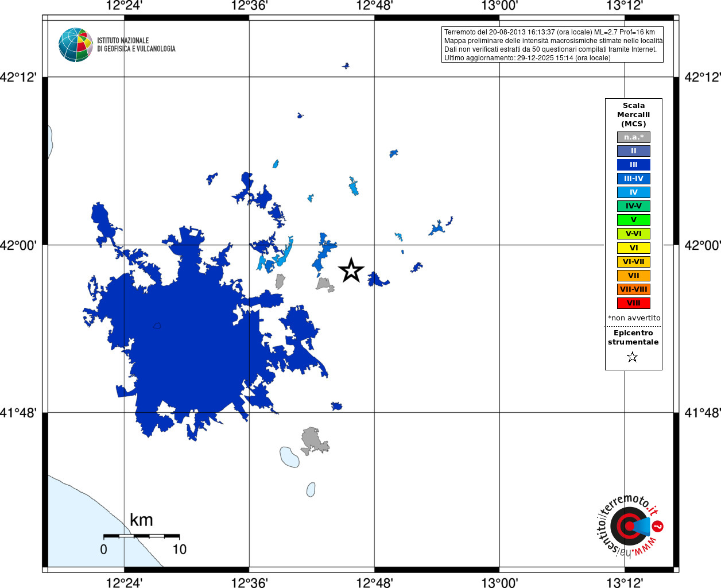This screenshot has height=588, width=721.
Task: Click the epicenter star on the map
Action: coord(351,270)
